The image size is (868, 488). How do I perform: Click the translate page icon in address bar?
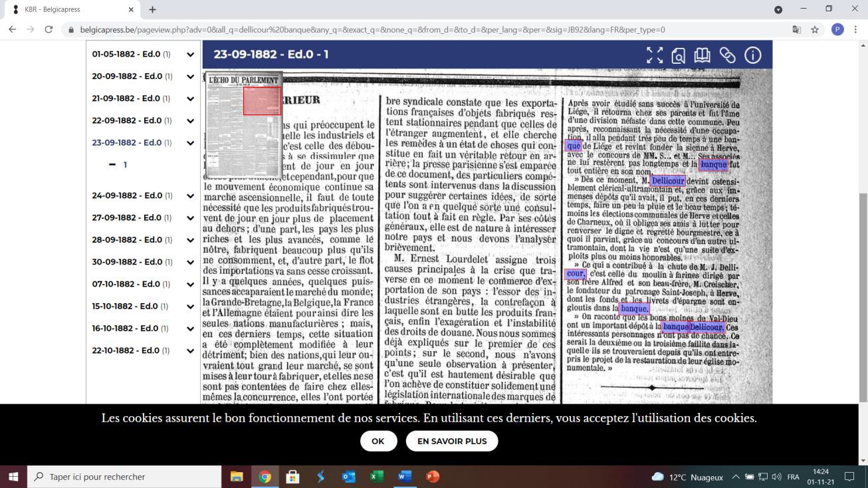pos(796,30)
